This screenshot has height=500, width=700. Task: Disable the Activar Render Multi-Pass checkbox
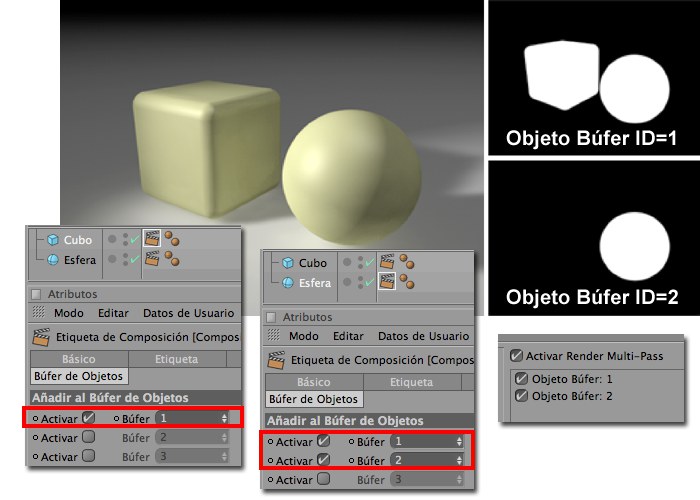pos(516,355)
